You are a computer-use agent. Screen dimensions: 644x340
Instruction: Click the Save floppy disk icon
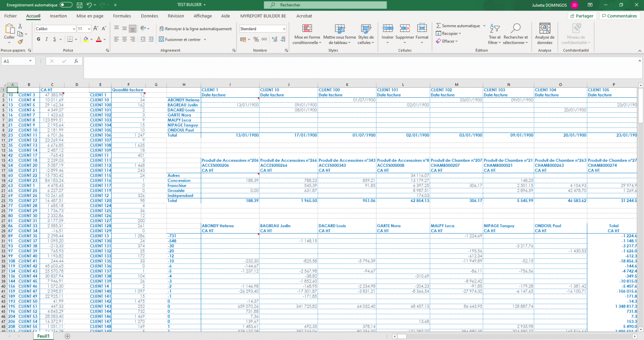pos(80,5)
